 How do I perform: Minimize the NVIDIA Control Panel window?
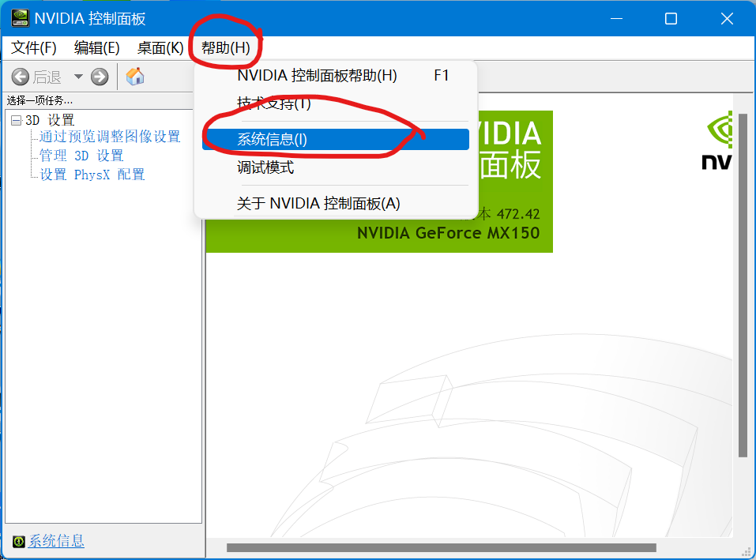[x=616, y=19]
